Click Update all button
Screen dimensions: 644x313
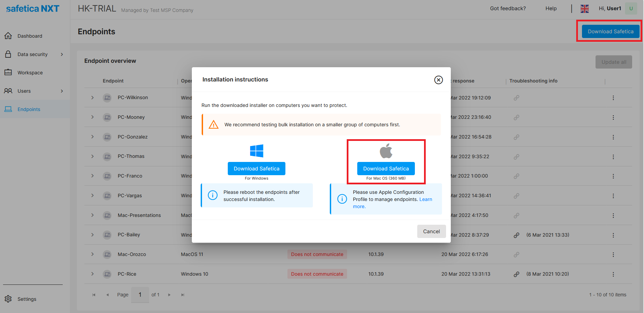point(613,62)
